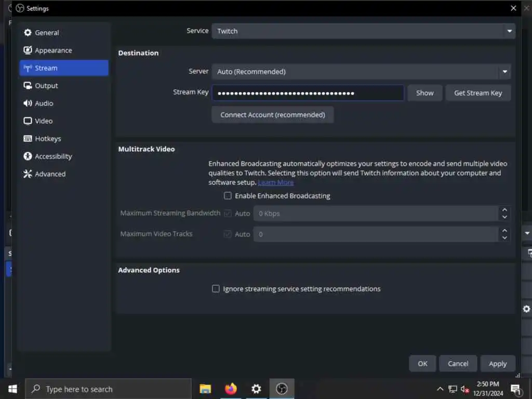532x399 pixels.
Task: Click the Maximum Video Tracks value field
Action: coord(376,234)
